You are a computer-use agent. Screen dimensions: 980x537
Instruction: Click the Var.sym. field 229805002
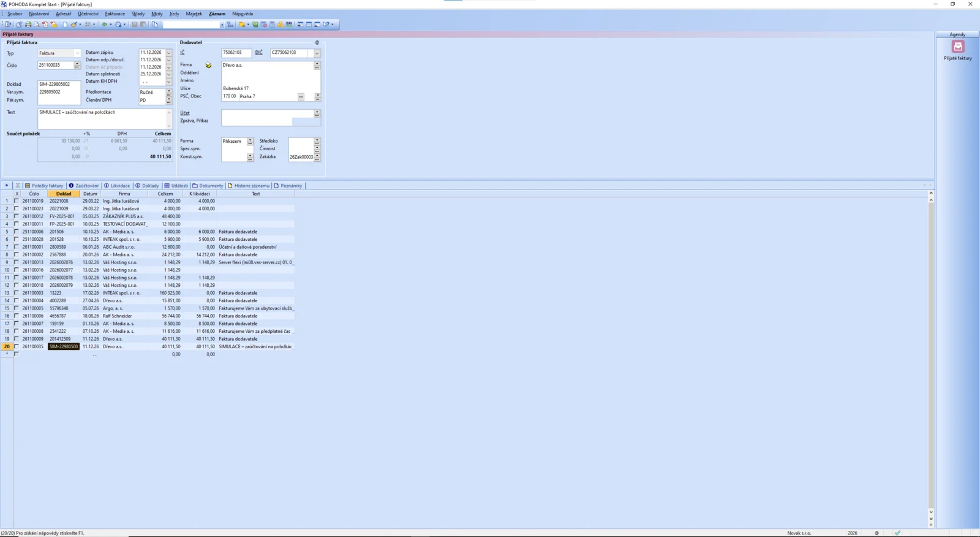coord(59,92)
